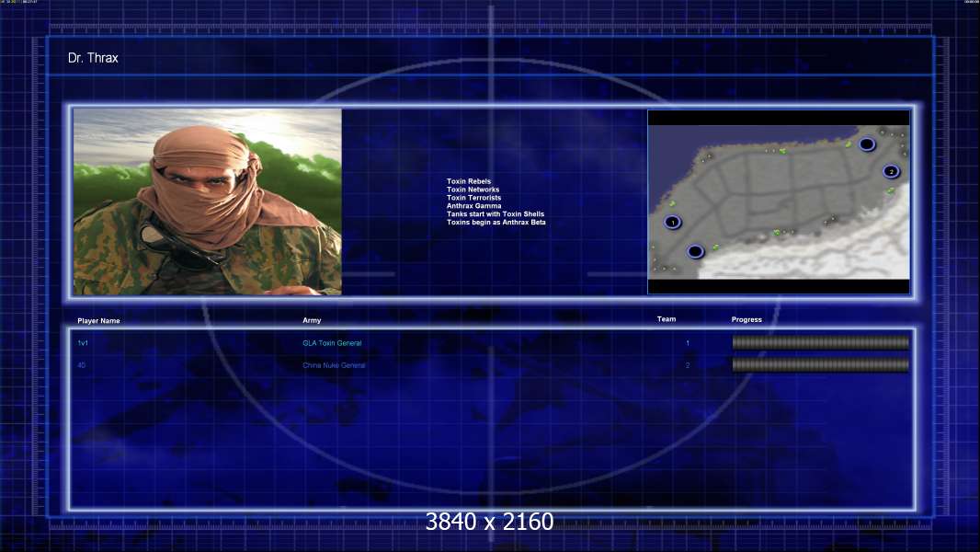Select start position 2 marker on the map

point(891,171)
